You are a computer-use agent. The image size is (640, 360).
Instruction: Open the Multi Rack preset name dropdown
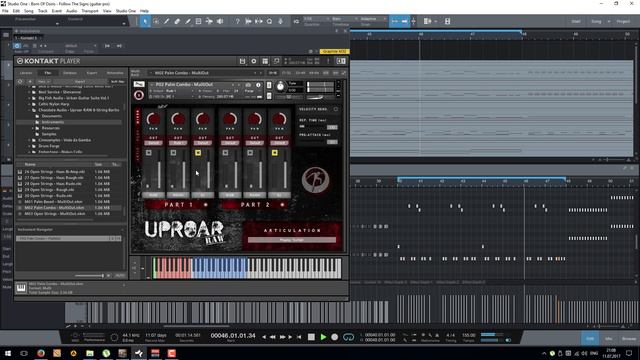point(204,73)
